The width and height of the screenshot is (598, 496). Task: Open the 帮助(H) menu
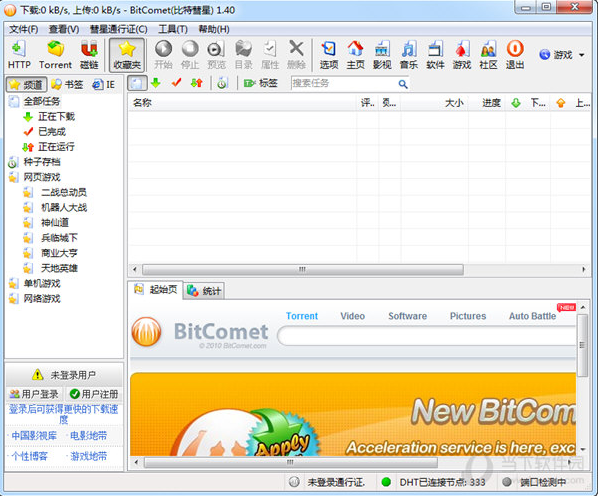(214, 29)
